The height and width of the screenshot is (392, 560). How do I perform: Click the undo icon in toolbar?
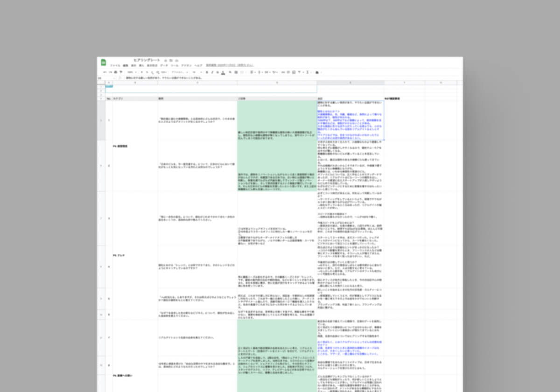click(x=105, y=72)
